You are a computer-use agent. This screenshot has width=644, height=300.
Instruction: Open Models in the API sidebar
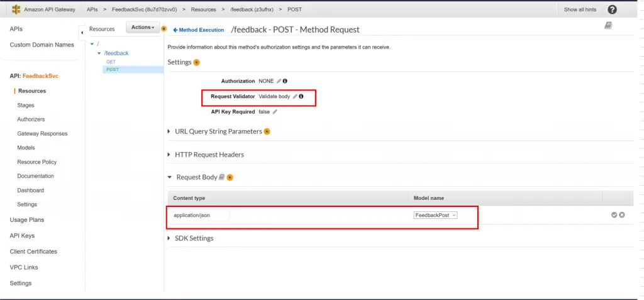26,148
